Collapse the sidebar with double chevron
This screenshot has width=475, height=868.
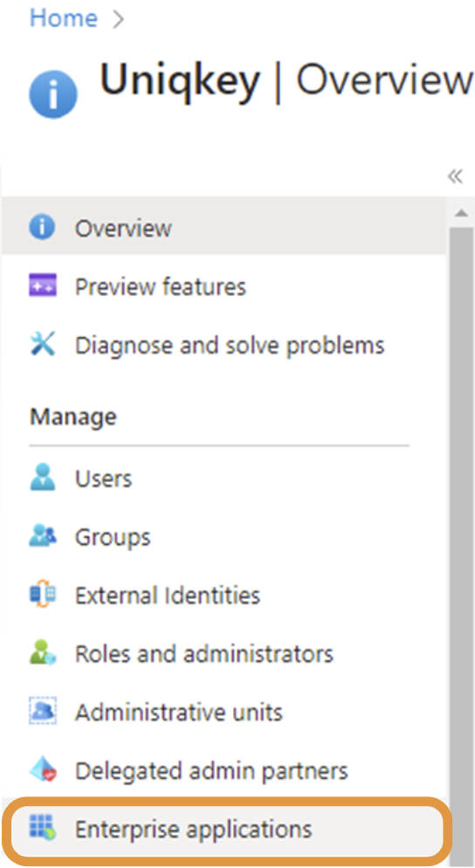tap(455, 176)
